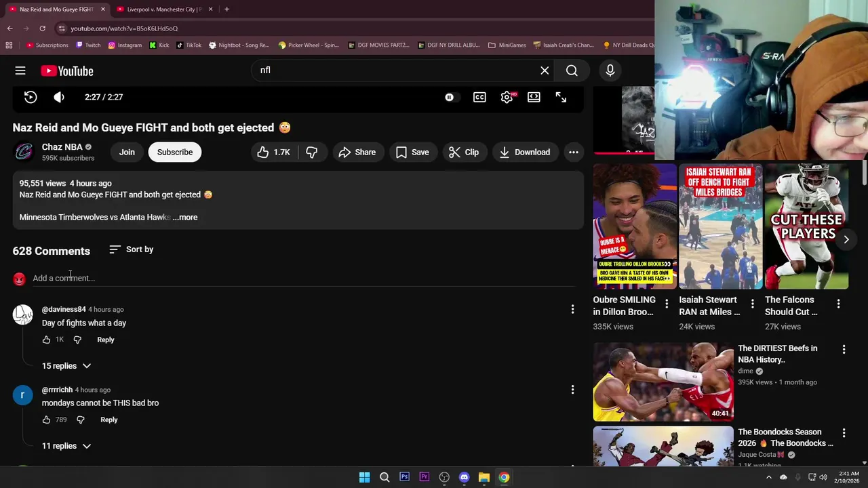Open the Subscriptions bookmark
868x488 pixels.
pyautogui.click(x=47, y=45)
